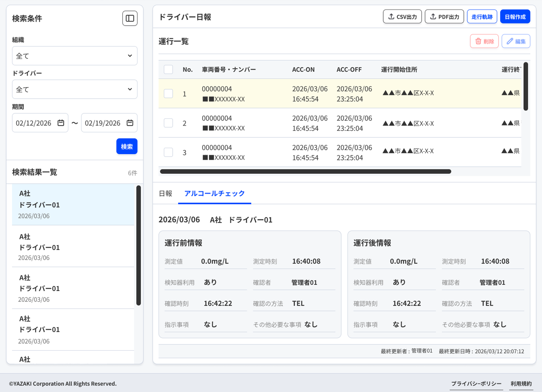The width and height of the screenshot is (542, 392).
Task: Check the checkbox for row No. 1
Action: 168,94
